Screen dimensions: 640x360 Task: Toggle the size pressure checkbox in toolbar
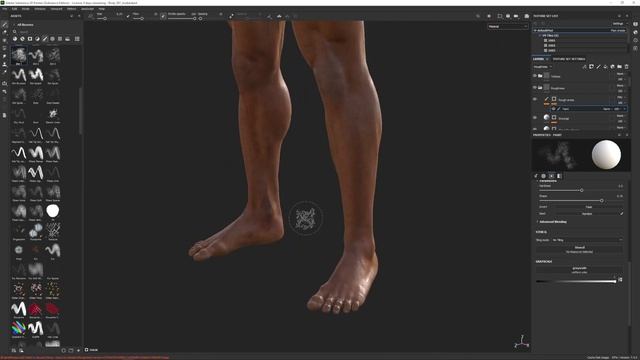click(x=128, y=16)
